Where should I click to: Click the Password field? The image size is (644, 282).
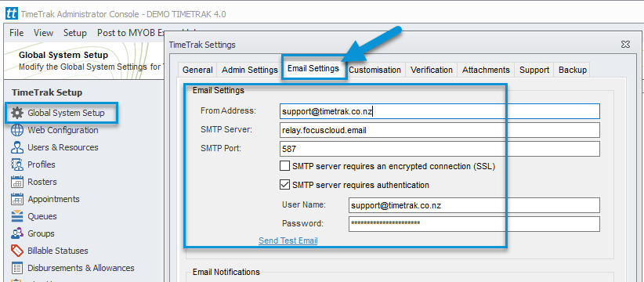(x=474, y=224)
